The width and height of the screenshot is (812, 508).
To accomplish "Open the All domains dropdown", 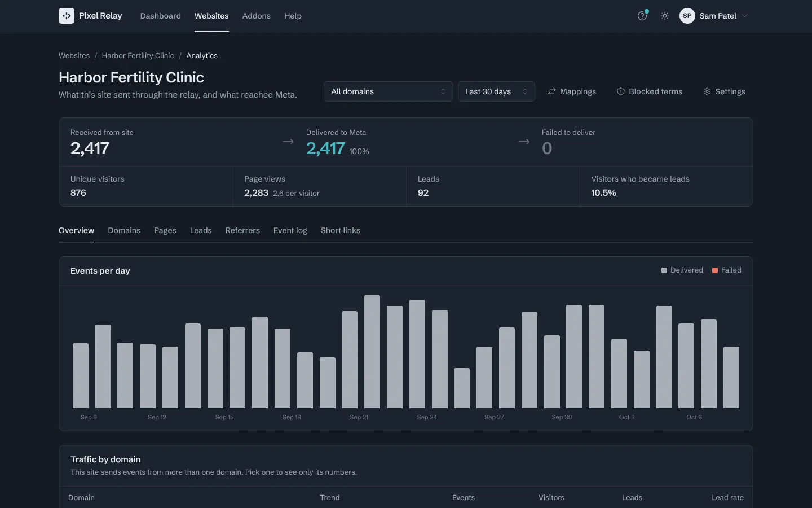I will coord(388,91).
